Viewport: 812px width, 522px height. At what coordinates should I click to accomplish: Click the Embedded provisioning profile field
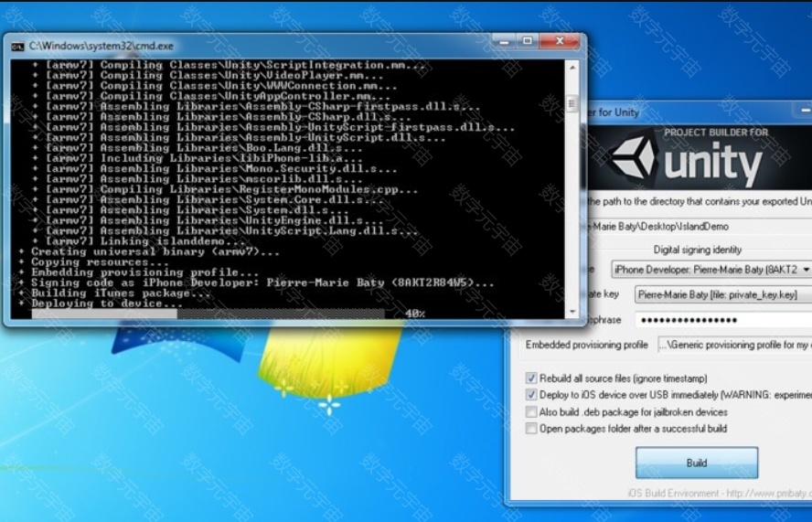click(x=735, y=345)
